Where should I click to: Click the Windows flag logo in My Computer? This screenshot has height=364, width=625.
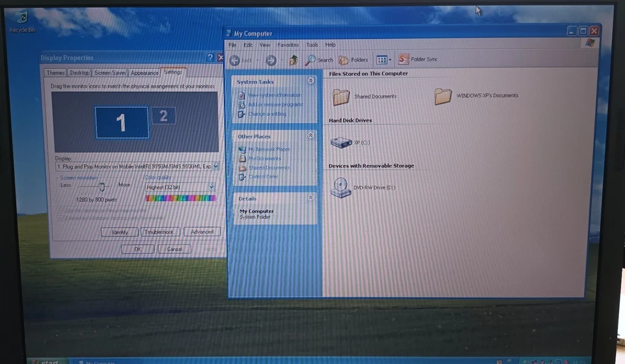[x=590, y=43]
